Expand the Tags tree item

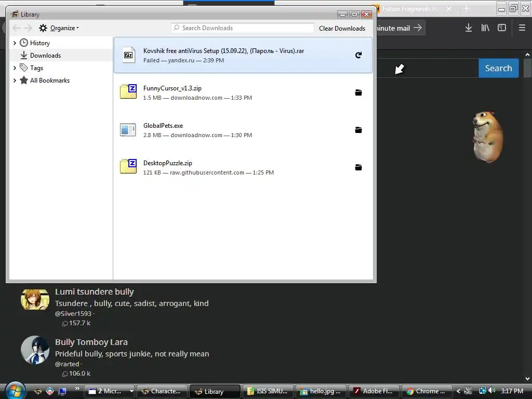15,68
